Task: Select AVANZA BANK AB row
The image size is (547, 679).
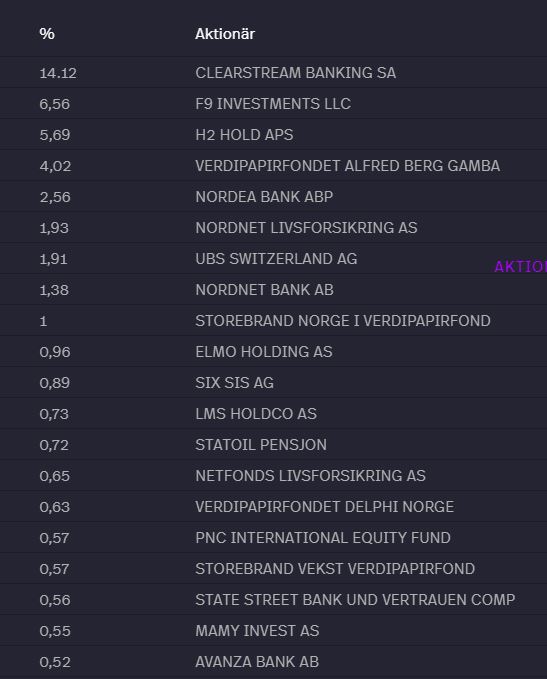Action: (273, 662)
